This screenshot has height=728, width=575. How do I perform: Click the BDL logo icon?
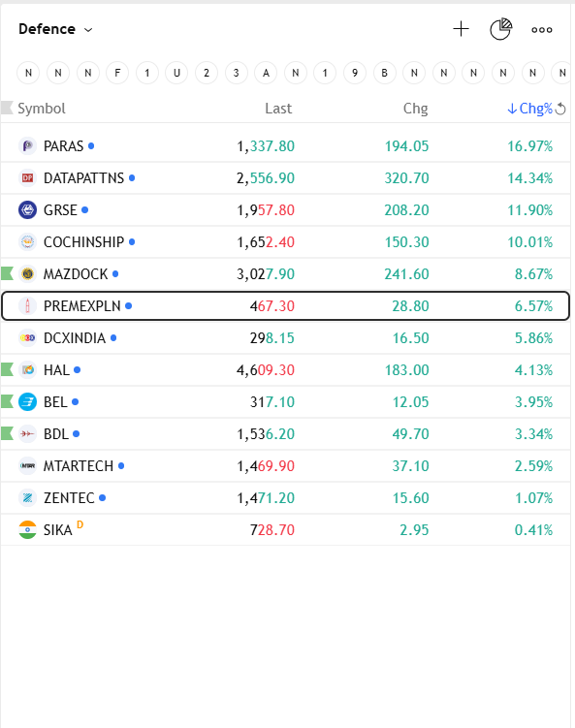[x=27, y=433]
